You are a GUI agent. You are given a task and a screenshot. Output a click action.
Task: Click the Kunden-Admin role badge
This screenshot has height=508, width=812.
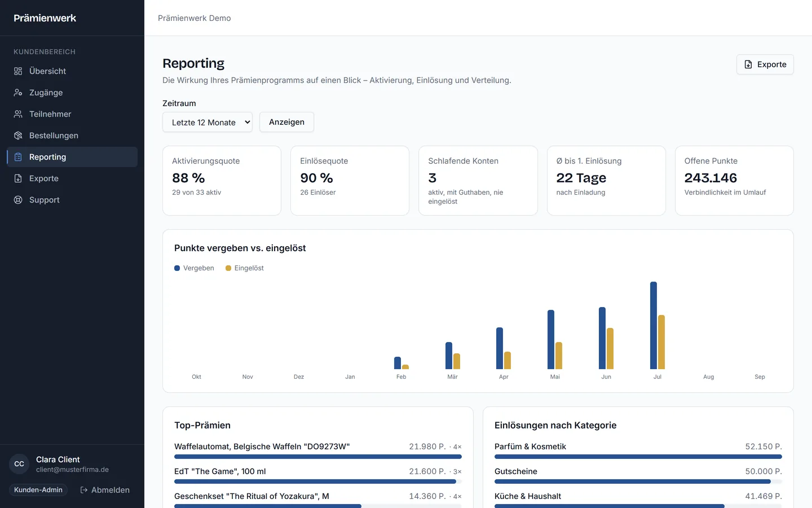[38, 490]
